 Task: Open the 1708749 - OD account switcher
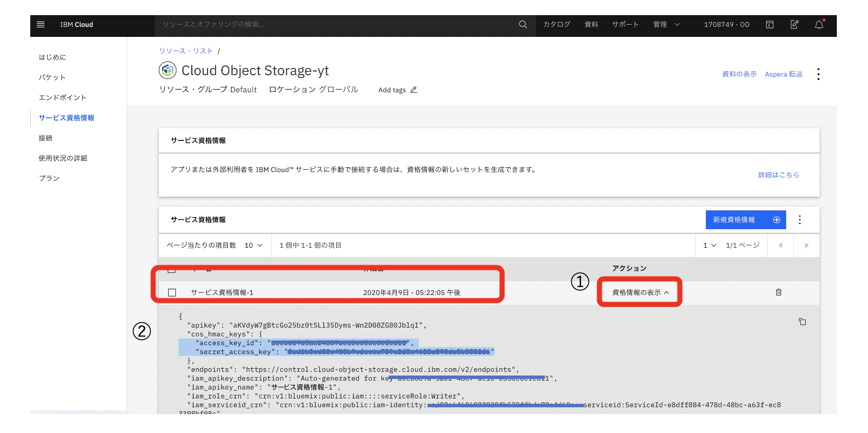(x=726, y=25)
